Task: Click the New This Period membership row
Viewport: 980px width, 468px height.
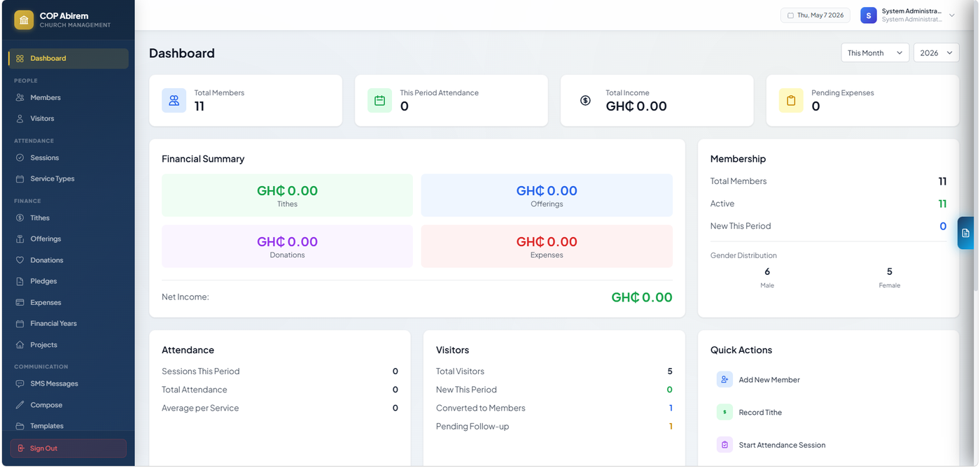Action: point(828,227)
